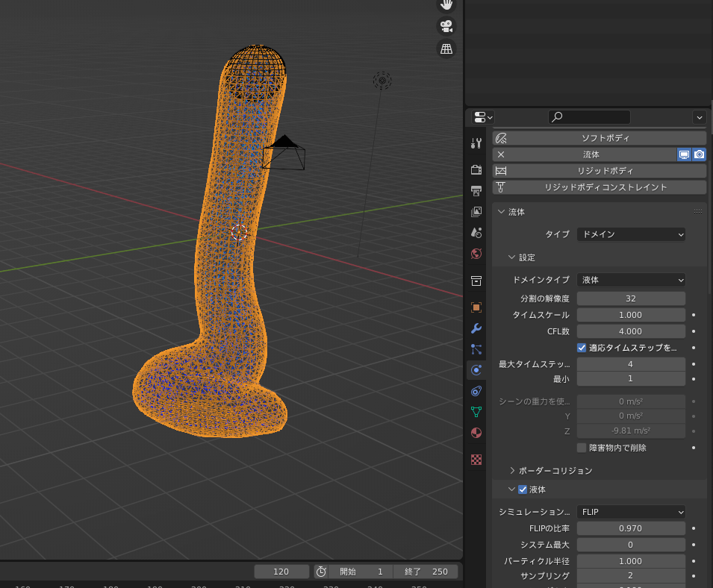Screen dimensions: 713x588
Task: Open the Render properties tab
Action: pyautogui.click(x=476, y=169)
